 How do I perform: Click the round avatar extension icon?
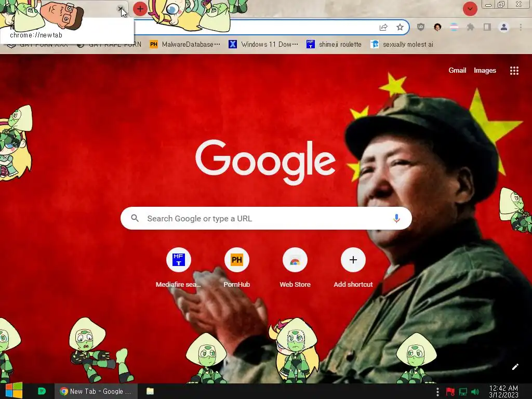coord(437,27)
